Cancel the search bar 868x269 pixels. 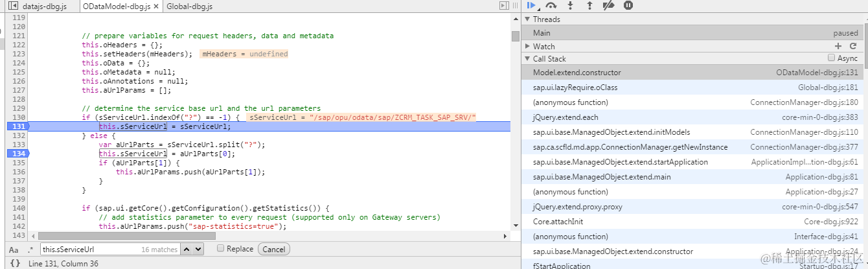pos(273,249)
